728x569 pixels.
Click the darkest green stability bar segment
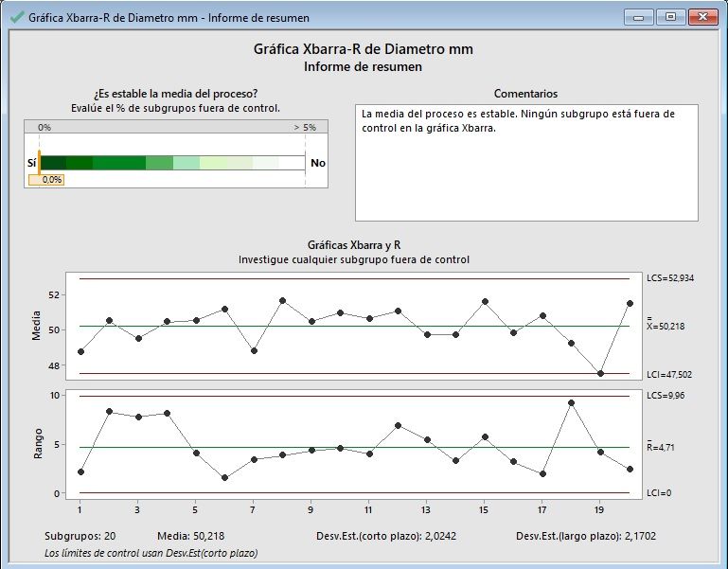(53, 163)
